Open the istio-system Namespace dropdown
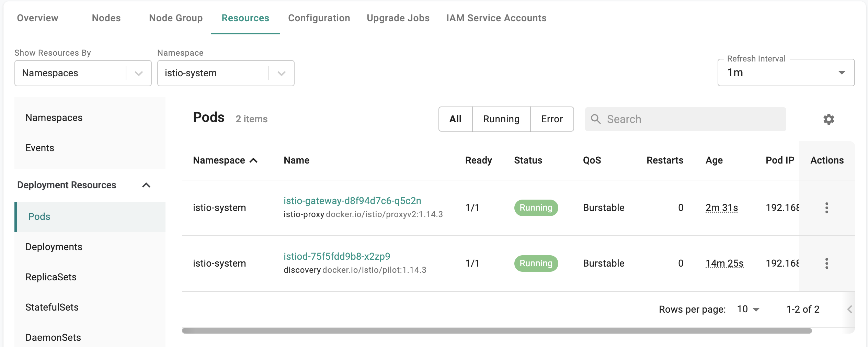Image resolution: width=868 pixels, height=347 pixels. point(226,73)
